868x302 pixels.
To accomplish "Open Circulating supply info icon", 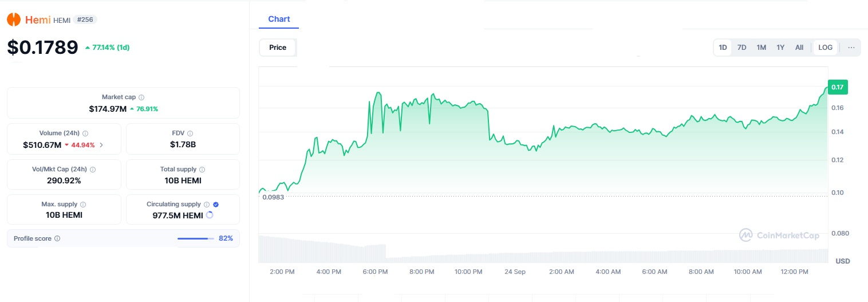I will tap(207, 205).
